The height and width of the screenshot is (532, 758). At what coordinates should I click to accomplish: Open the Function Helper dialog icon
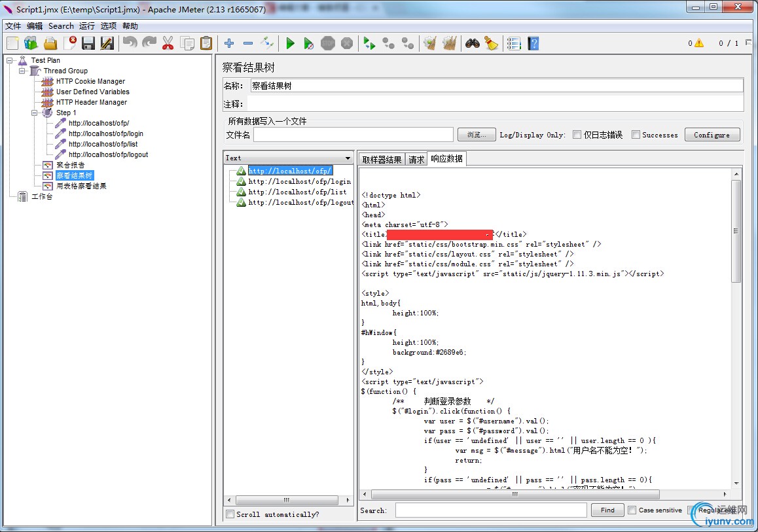(x=513, y=43)
